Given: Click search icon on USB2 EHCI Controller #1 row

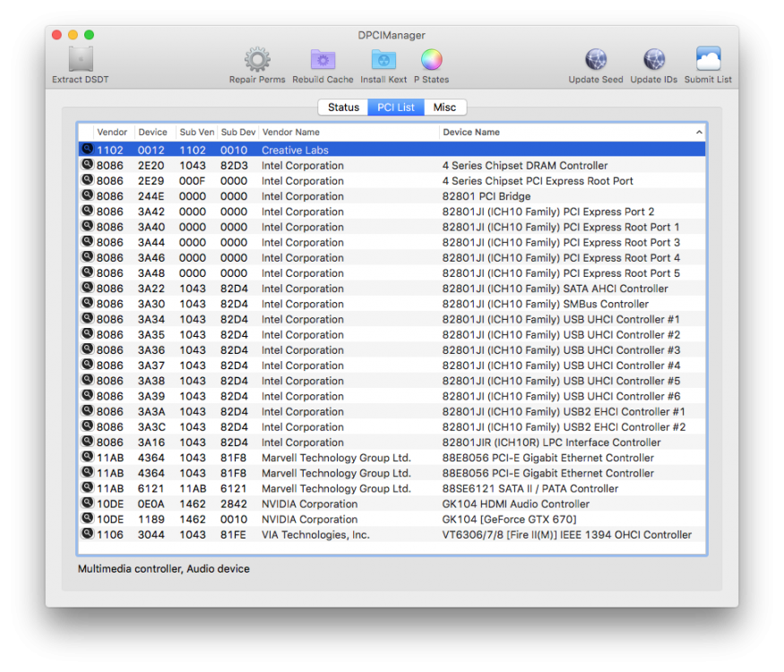Looking at the screenshot, I should pyautogui.click(x=88, y=410).
